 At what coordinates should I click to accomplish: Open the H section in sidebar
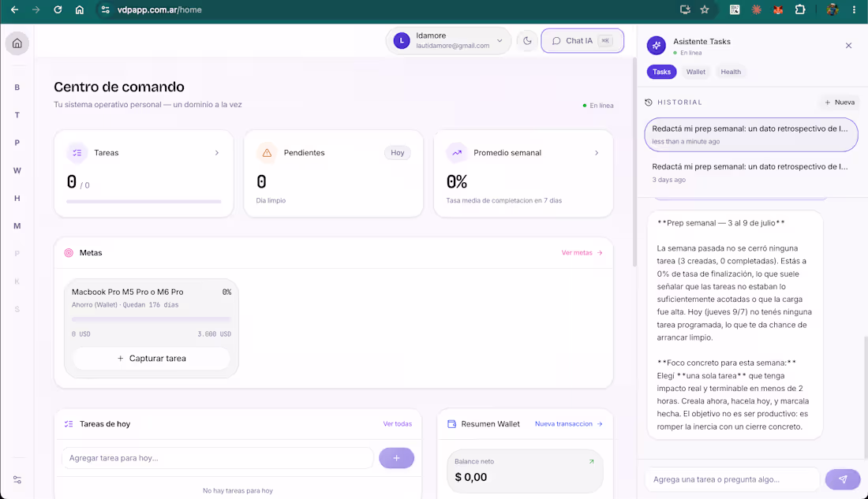point(17,198)
